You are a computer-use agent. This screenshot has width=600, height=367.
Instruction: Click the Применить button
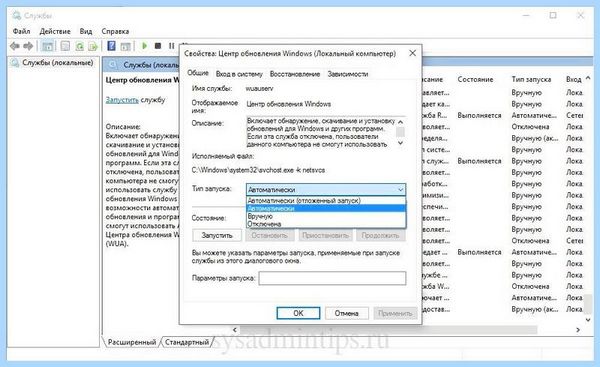click(x=395, y=313)
